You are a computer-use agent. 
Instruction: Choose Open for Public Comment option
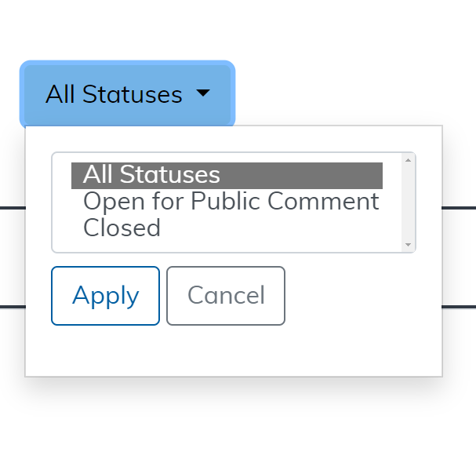click(x=231, y=202)
